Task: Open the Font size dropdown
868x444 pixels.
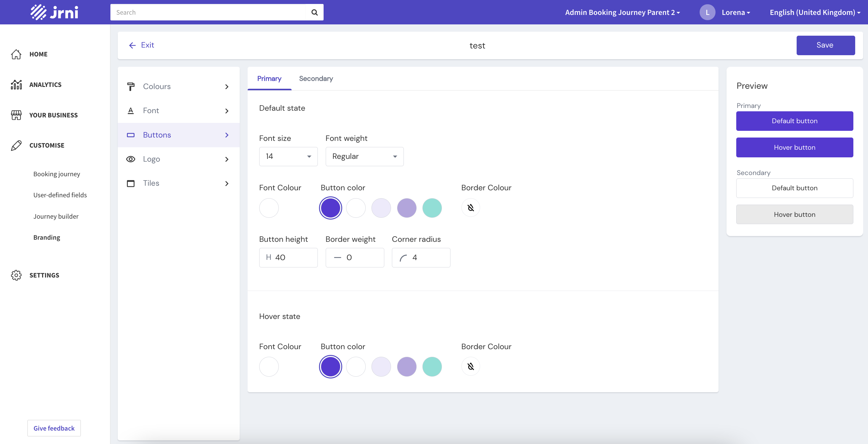Action: click(x=289, y=156)
